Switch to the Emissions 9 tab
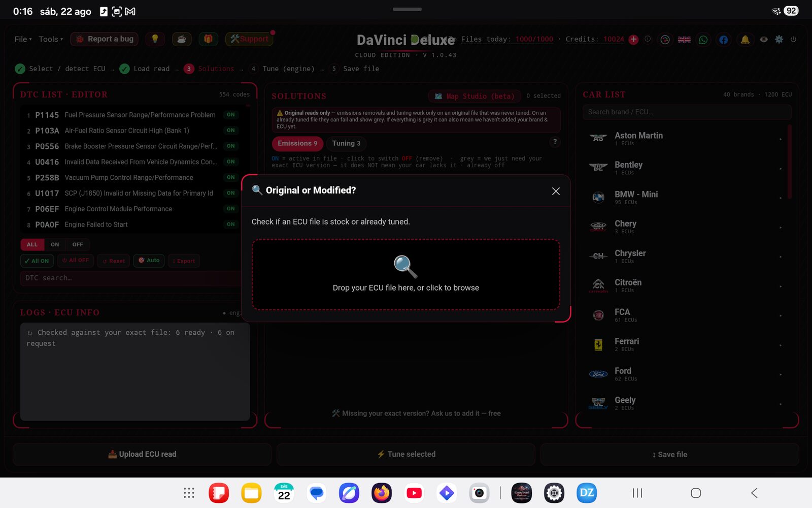The height and width of the screenshot is (508, 812). coord(297,143)
